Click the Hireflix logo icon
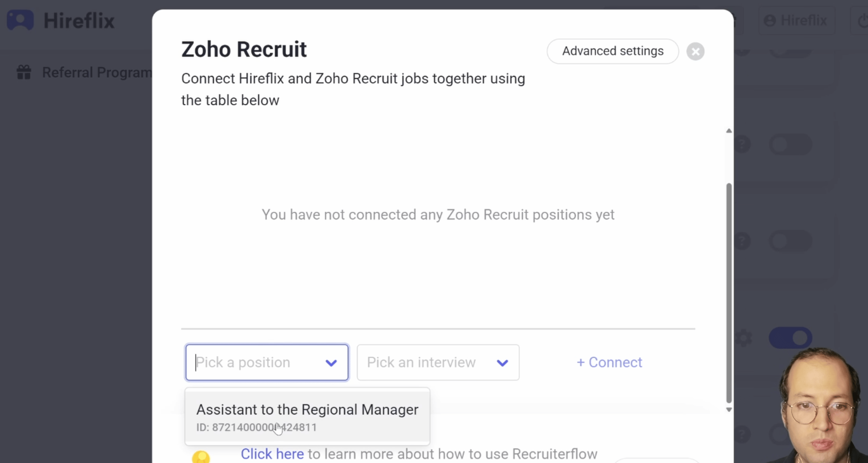This screenshot has height=463, width=868. click(20, 20)
